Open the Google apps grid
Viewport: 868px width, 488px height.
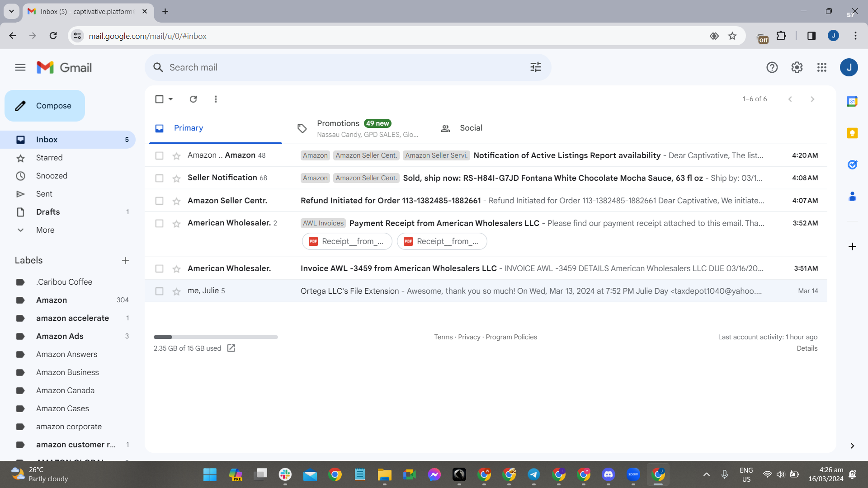point(822,67)
